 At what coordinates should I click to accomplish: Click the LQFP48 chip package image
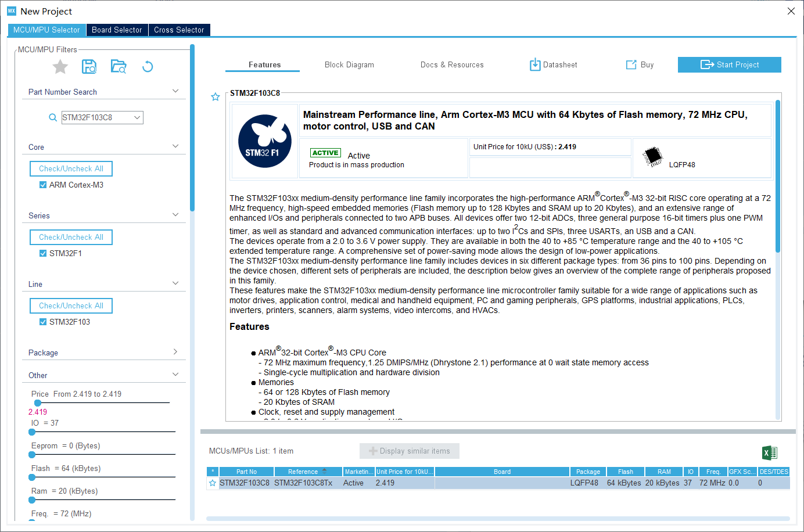click(654, 156)
